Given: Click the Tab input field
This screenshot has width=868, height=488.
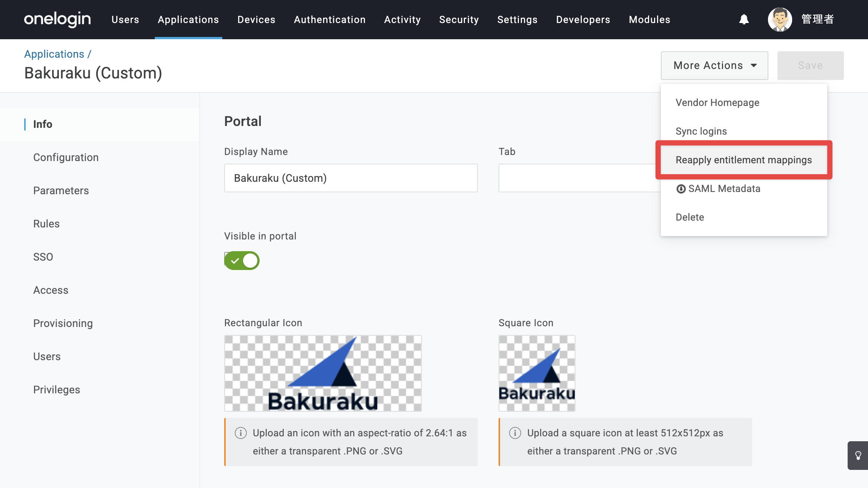Looking at the screenshot, I should 580,178.
